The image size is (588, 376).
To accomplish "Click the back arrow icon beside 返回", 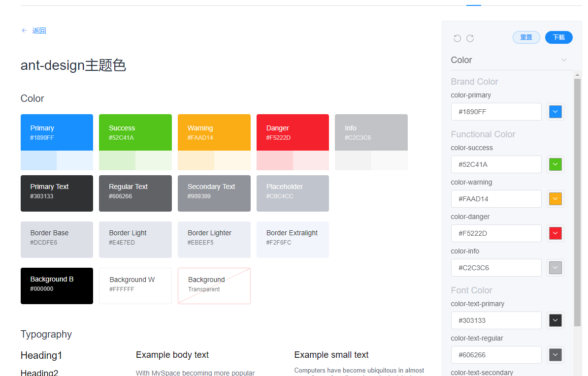I will click(24, 31).
